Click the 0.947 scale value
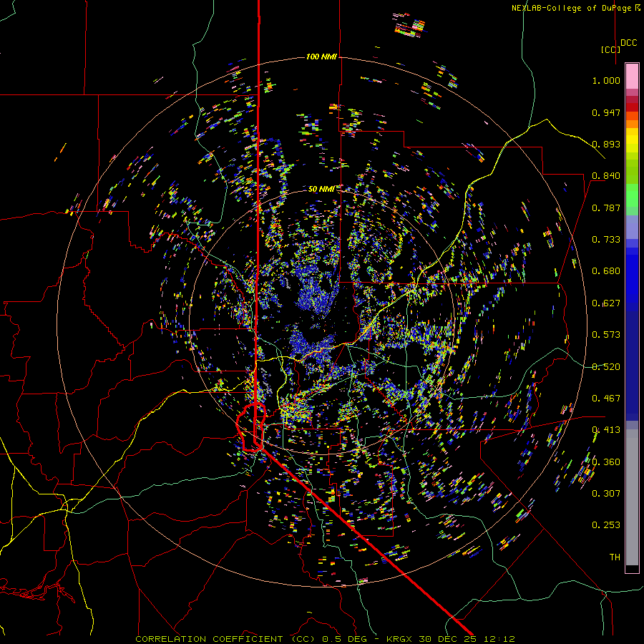This screenshot has width=644, height=644. coord(606,112)
